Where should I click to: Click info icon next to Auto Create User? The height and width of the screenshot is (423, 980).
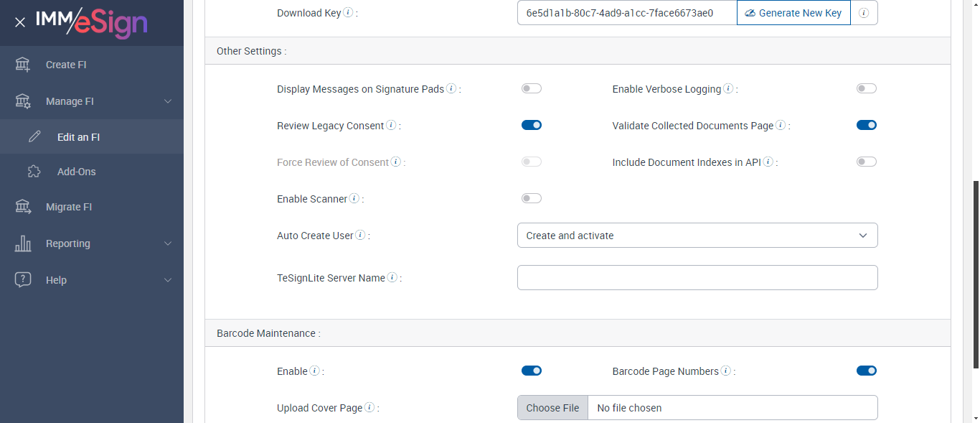point(360,236)
